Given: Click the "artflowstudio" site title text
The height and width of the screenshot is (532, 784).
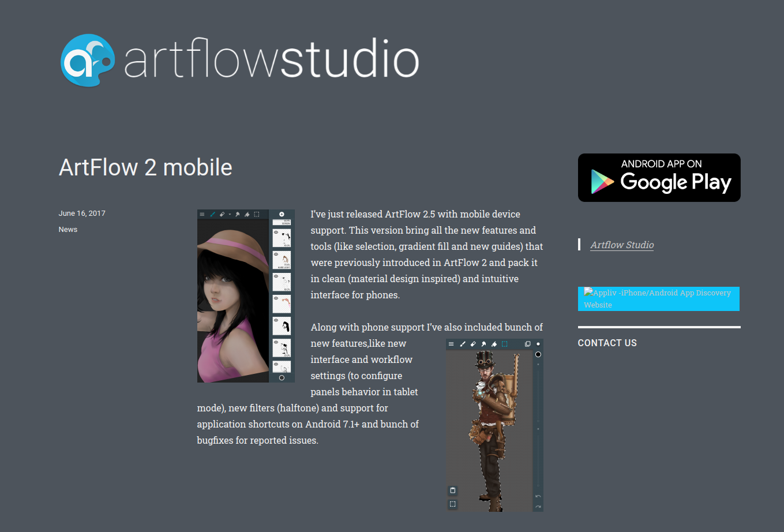Looking at the screenshot, I should tap(272, 58).
